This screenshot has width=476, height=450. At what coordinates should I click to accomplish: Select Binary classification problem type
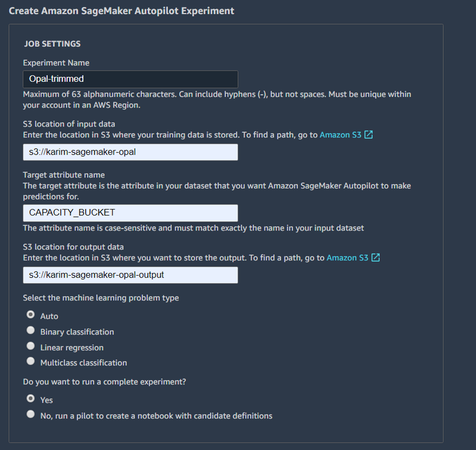pyautogui.click(x=30, y=330)
